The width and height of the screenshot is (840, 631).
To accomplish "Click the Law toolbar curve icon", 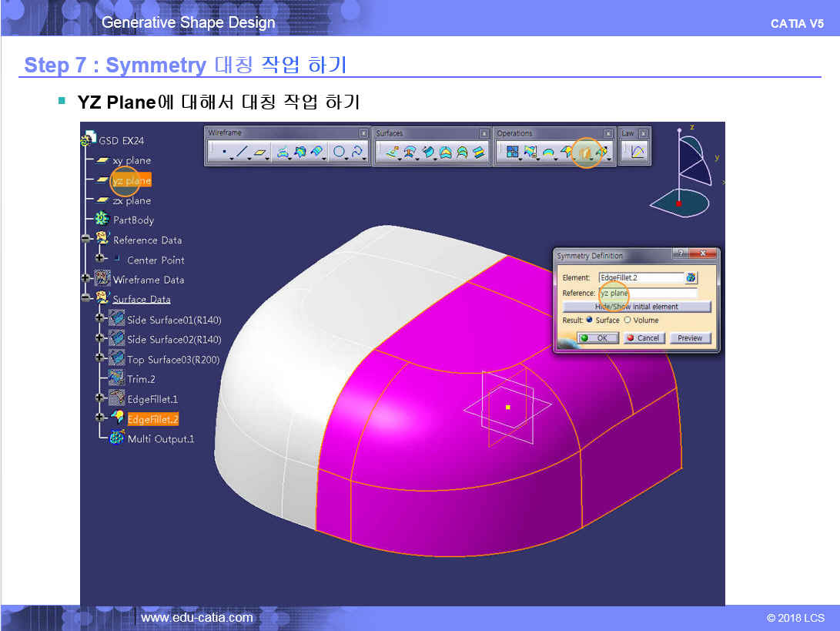I will click(x=638, y=153).
